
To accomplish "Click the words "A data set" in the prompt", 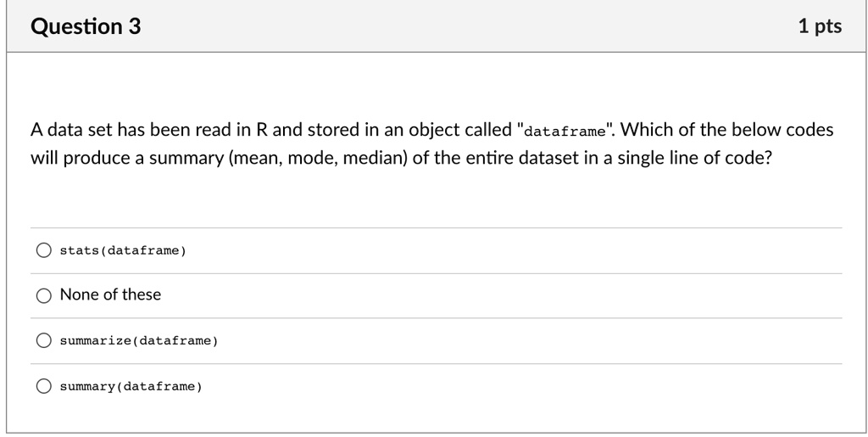I will point(67,131).
